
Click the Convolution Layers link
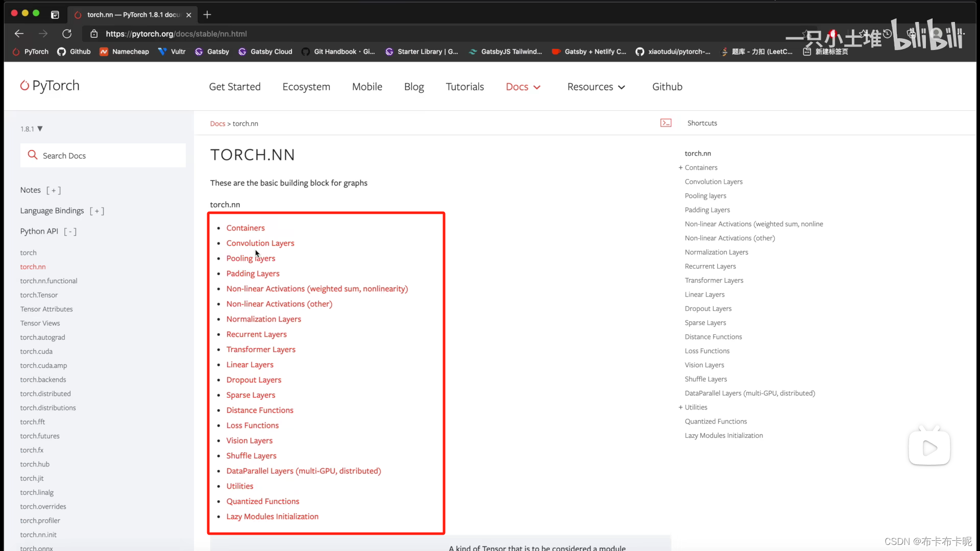260,243
